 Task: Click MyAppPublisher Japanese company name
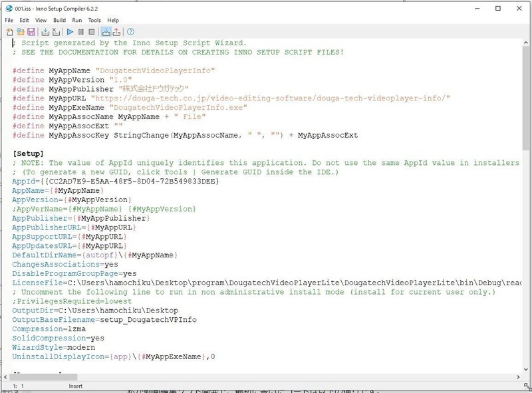pyautogui.click(x=154, y=89)
